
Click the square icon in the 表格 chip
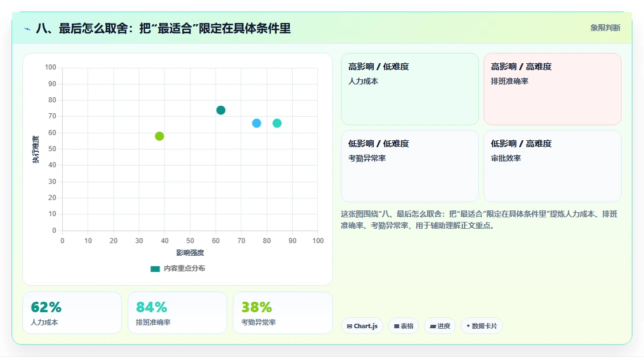click(x=397, y=326)
